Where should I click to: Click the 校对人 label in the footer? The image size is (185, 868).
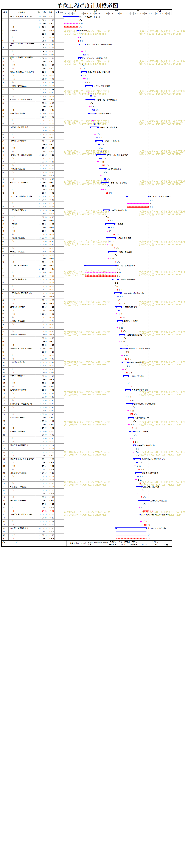(x=155, y=542)
